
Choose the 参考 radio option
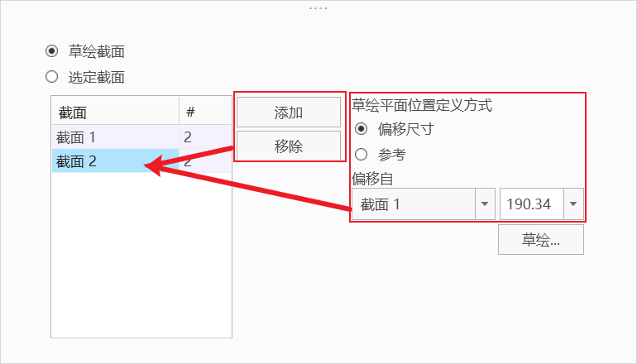361,155
